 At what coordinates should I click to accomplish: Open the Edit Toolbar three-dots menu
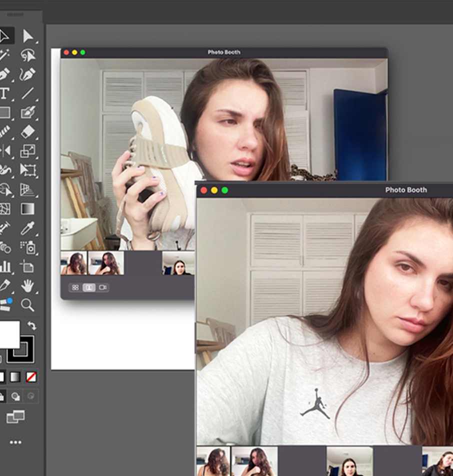pyautogui.click(x=15, y=442)
